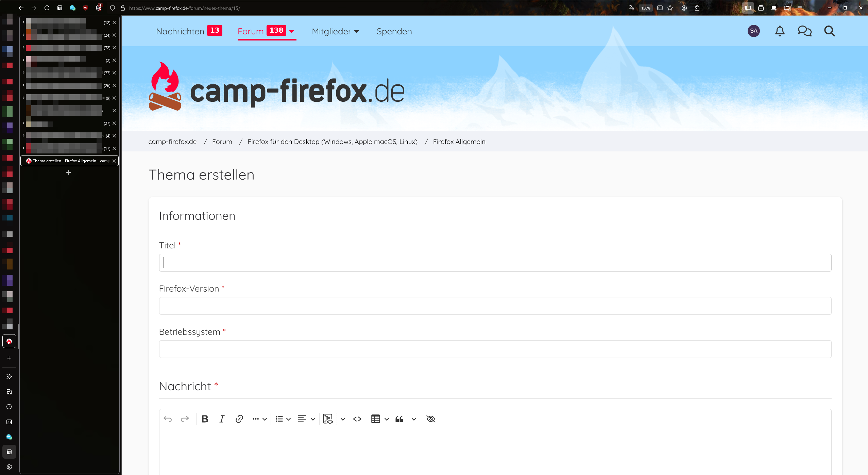This screenshot has height=475, width=868.
Task: Insert a link using the chain icon
Action: click(x=239, y=419)
